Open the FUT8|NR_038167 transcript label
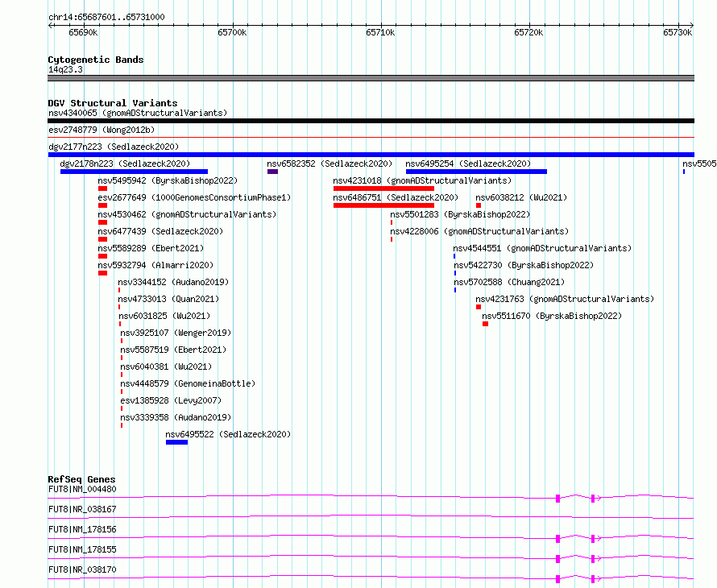This screenshot has width=717, height=588. point(82,509)
